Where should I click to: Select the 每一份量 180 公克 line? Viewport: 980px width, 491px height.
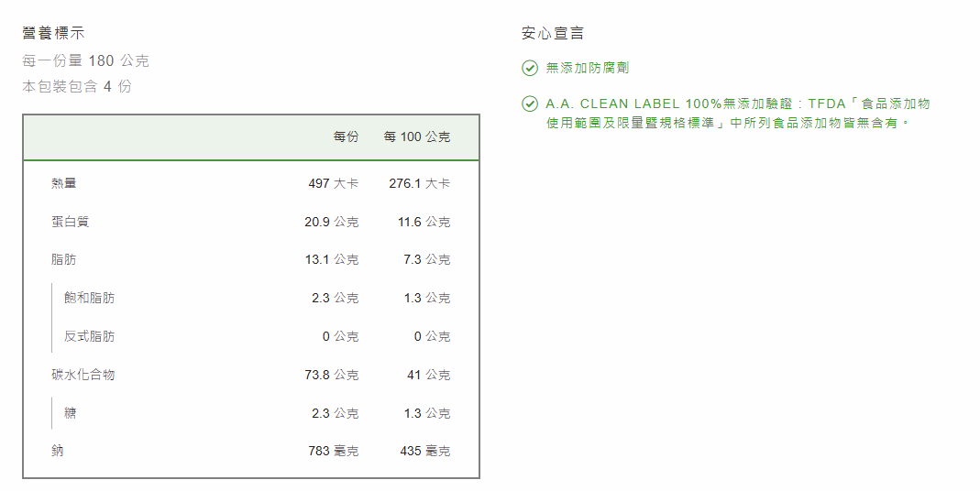85,61
